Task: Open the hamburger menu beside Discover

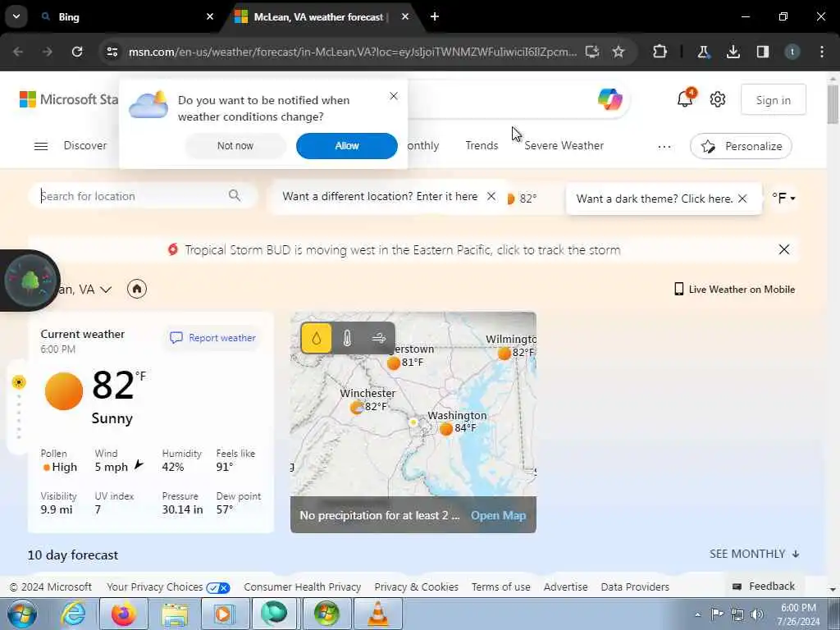Action: coord(41,146)
